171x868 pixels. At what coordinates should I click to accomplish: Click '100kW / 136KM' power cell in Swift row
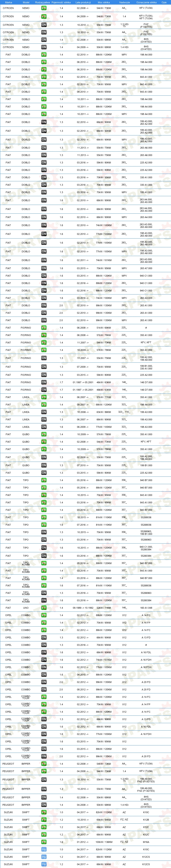(x=104, y=842)
